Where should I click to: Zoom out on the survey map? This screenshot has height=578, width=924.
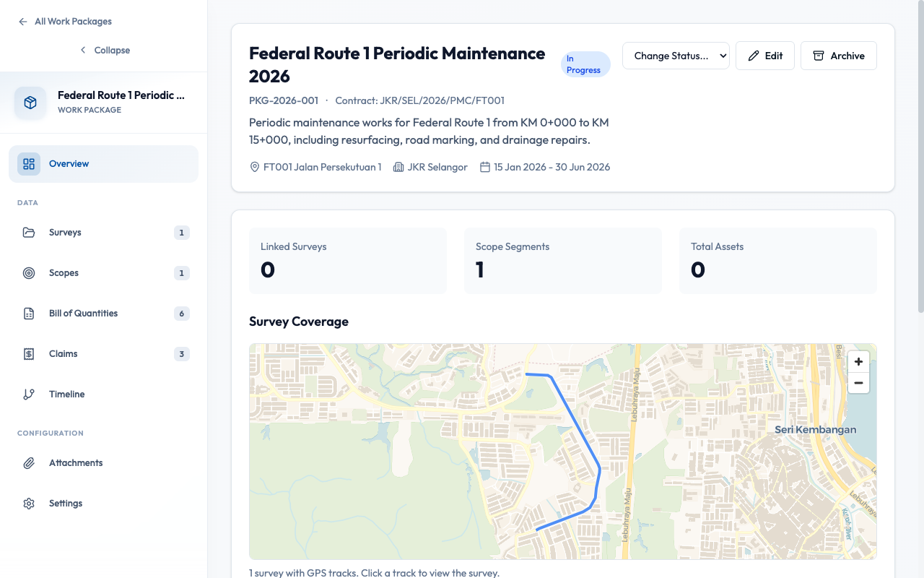click(858, 383)
